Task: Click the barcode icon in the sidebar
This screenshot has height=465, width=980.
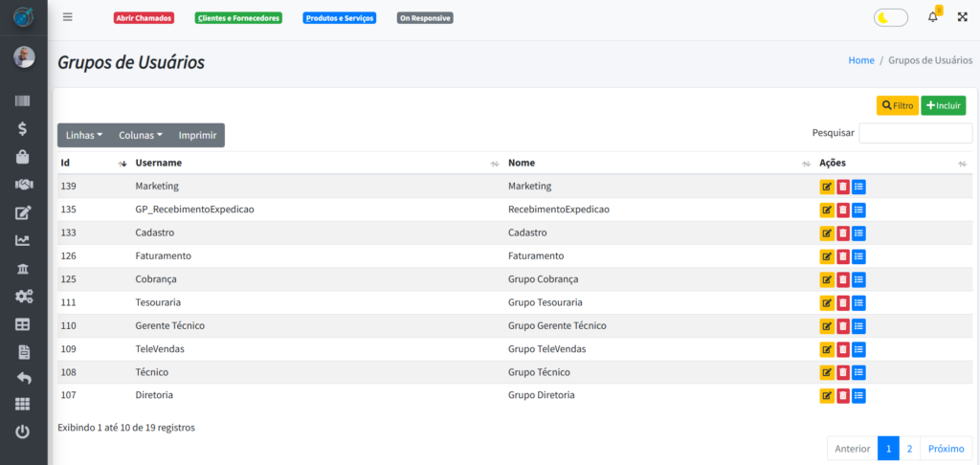Action: coord(23,101)
